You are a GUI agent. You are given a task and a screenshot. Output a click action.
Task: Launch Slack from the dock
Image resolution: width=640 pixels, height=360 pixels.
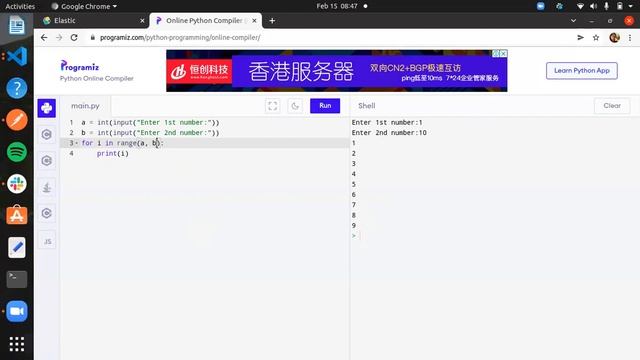click(17, 184)
